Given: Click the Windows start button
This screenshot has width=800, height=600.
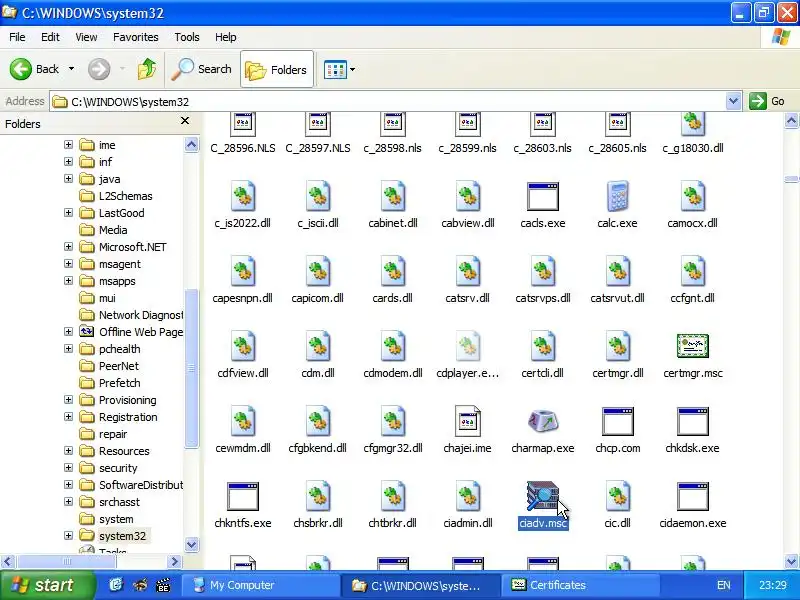Looking at the screenshot, I should tap(48, 585).
